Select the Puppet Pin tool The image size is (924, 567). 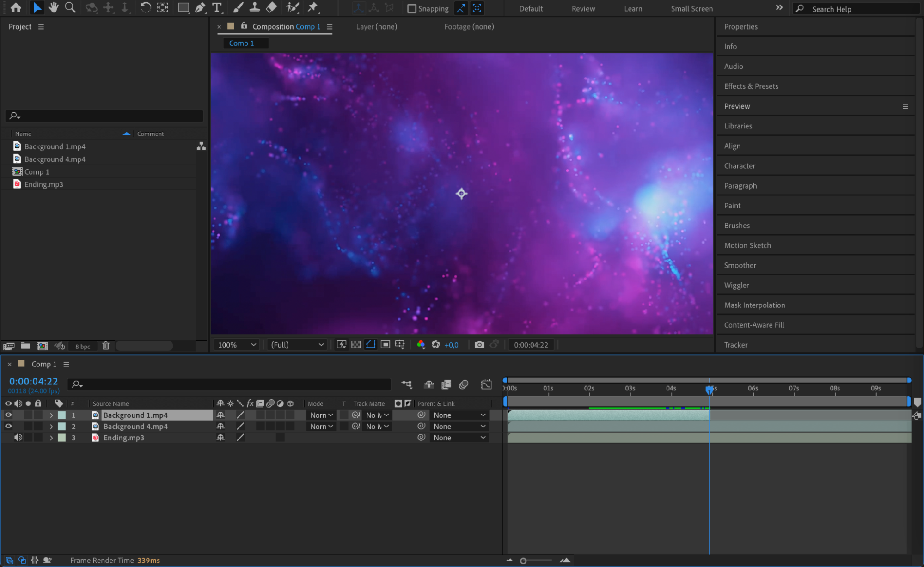point(313,7)
